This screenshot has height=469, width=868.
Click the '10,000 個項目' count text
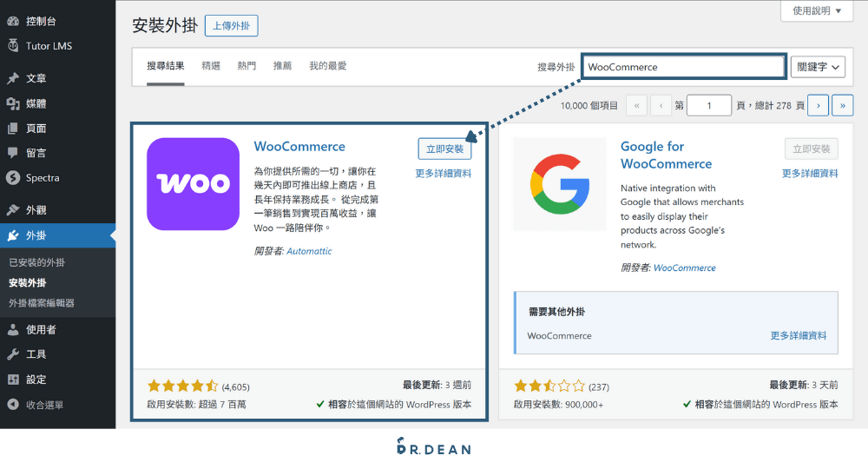(589, 106)
